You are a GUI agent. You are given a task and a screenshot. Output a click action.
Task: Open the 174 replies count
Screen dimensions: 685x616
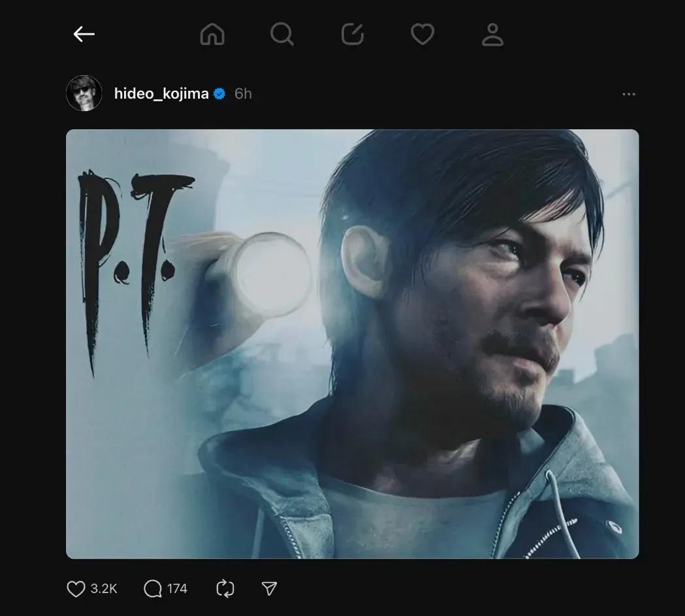(x=177, y=589)
